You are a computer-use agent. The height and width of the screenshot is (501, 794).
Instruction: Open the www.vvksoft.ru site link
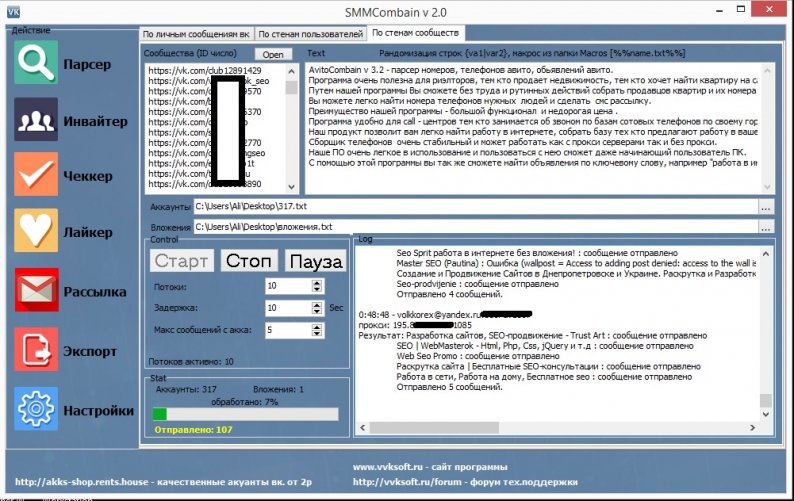[430, 467]
